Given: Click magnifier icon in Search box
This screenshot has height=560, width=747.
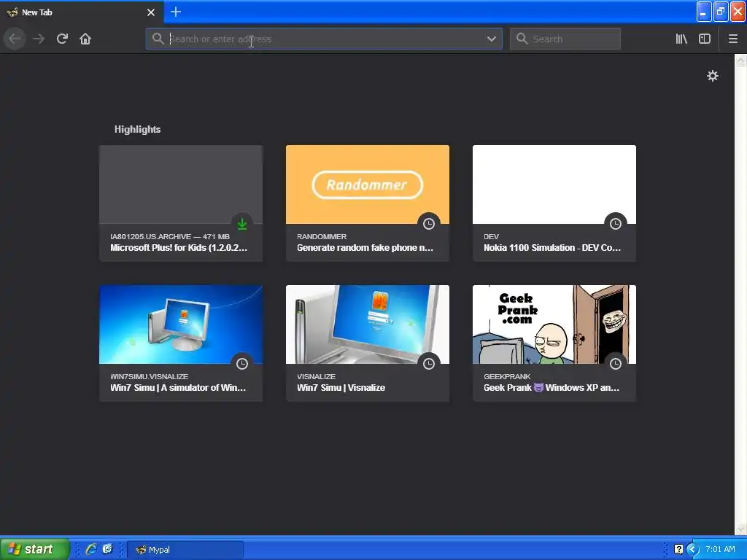Looking at the screenshot, I should 522,39.
